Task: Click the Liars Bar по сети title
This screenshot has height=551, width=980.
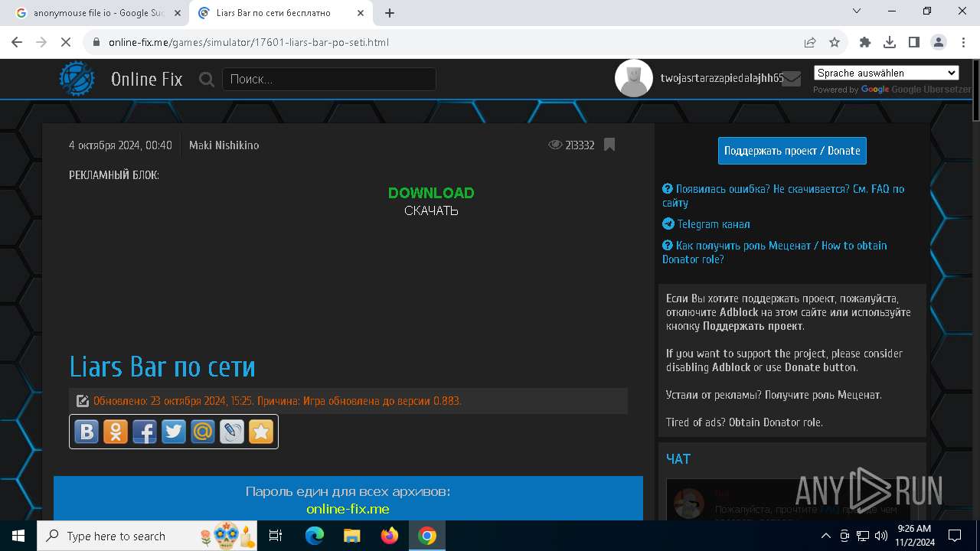Action: pyautogui.click(x=162, y=367)
